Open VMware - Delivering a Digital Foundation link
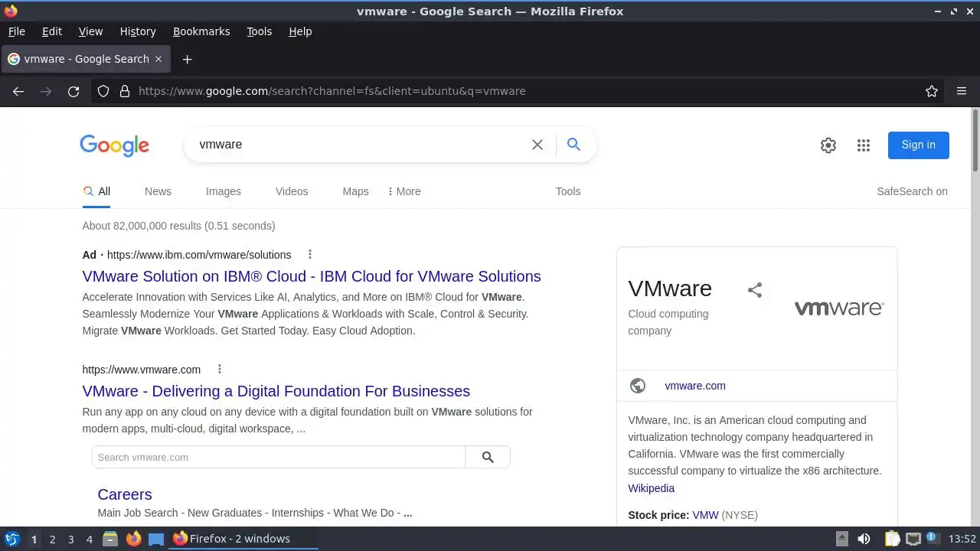This screenshot has height=551, width=980. click(276, 391)
